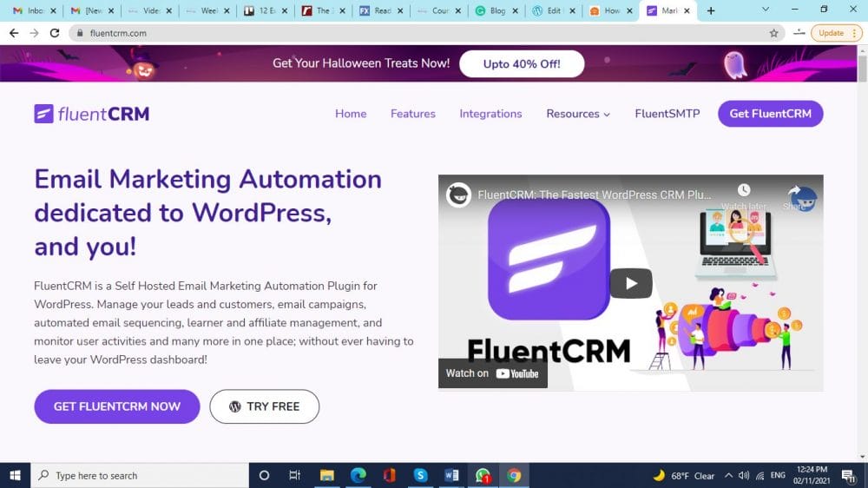Click the Upto 40% Off! banner button
The image size is (868, 488).
521,63
